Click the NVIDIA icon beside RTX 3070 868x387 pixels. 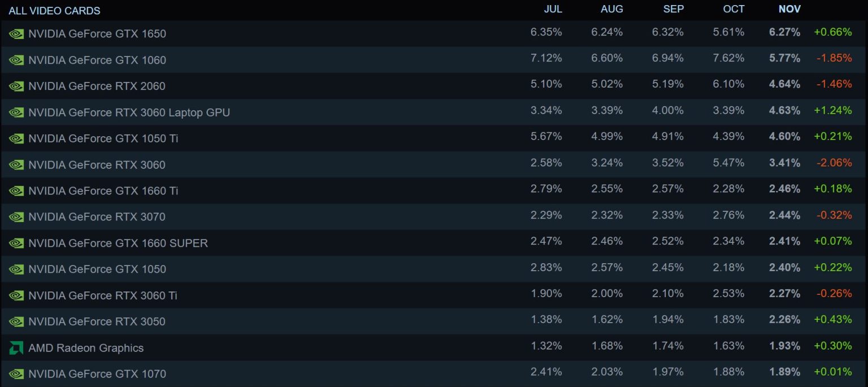pos(16,217)
